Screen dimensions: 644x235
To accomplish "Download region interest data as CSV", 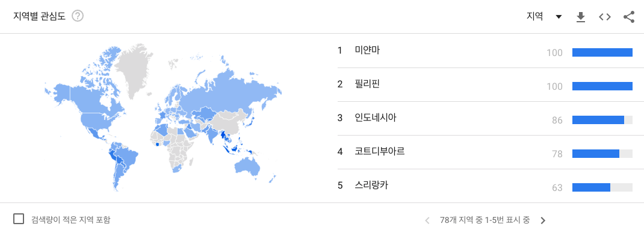I will tap(580, 17).
